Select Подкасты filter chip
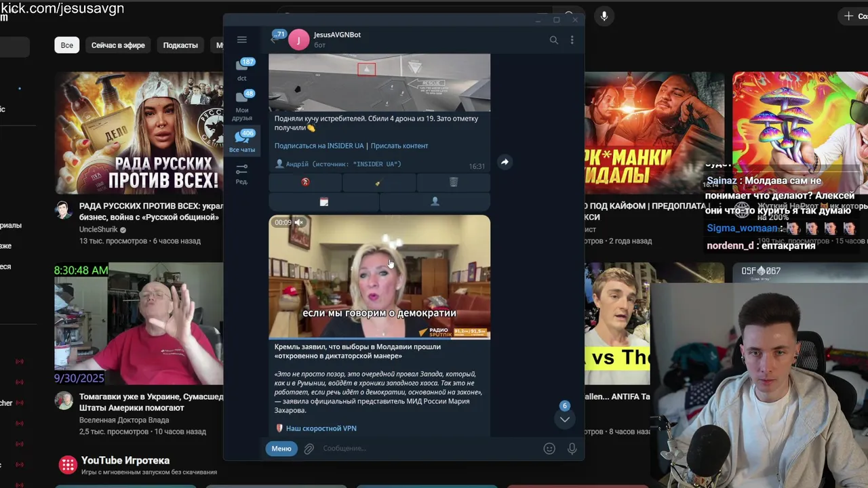 coord(180,45)
